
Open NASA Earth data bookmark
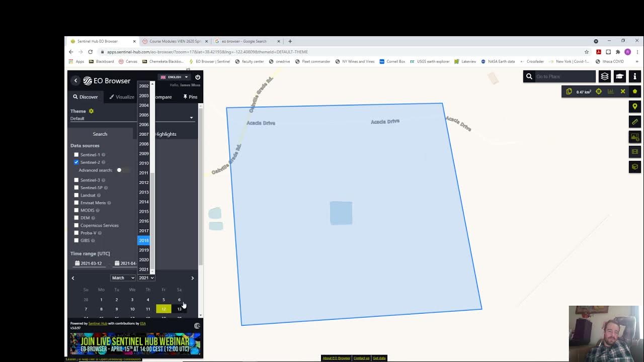point(498,61)
